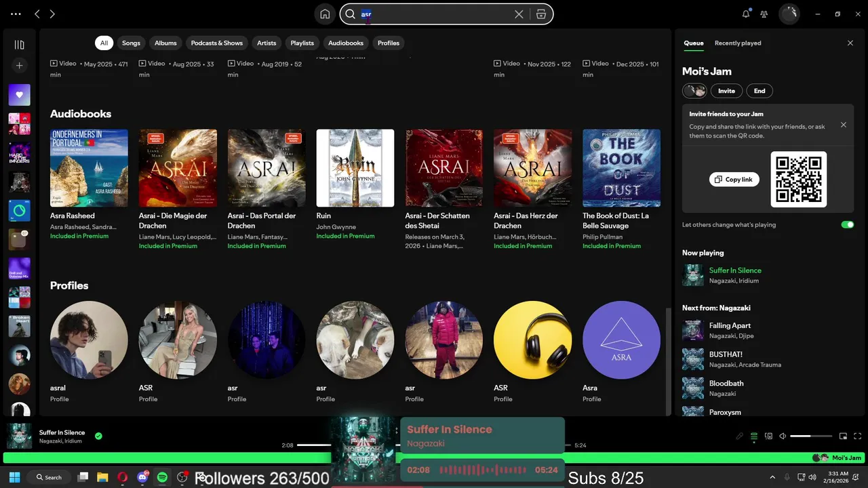Filter results by Albums
868x488 pixels.
point(165,43)
